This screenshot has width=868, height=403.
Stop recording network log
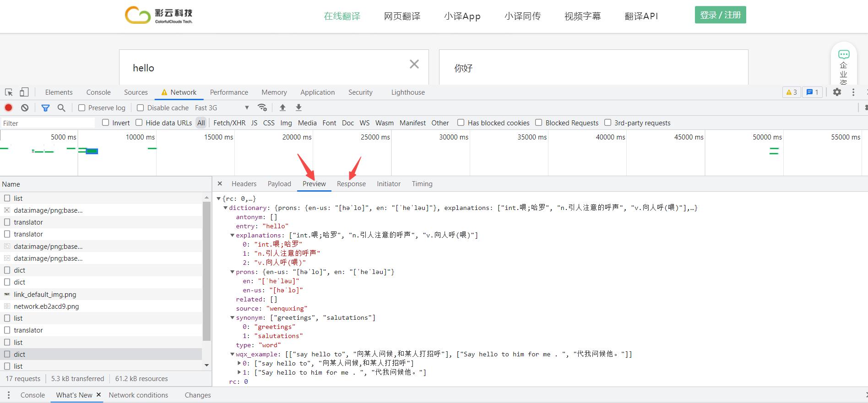pos(8,107)
